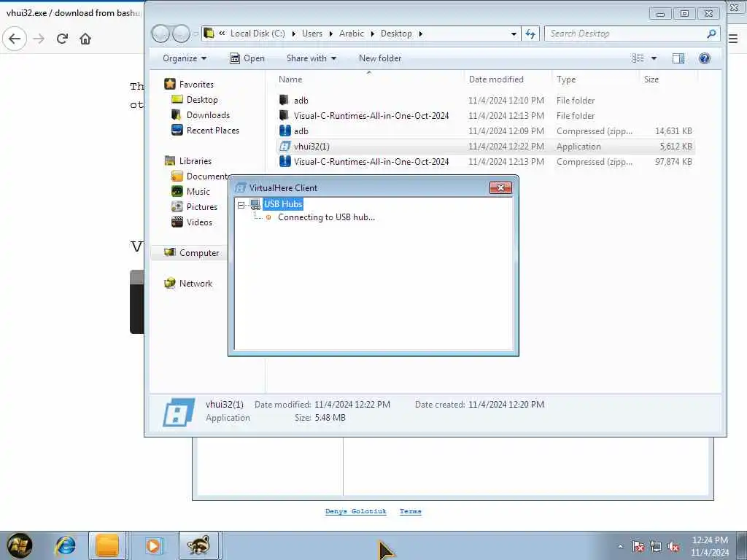Select the vhui32(1) application file
Image resolution: width=747 pixels, height=560 pixels.
pyautogui.click(x=485, y=146)
